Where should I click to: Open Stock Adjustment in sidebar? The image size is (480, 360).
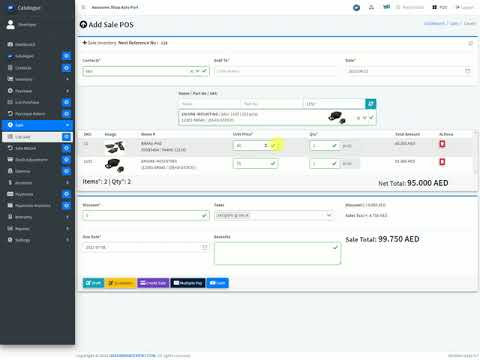(32, 160)
